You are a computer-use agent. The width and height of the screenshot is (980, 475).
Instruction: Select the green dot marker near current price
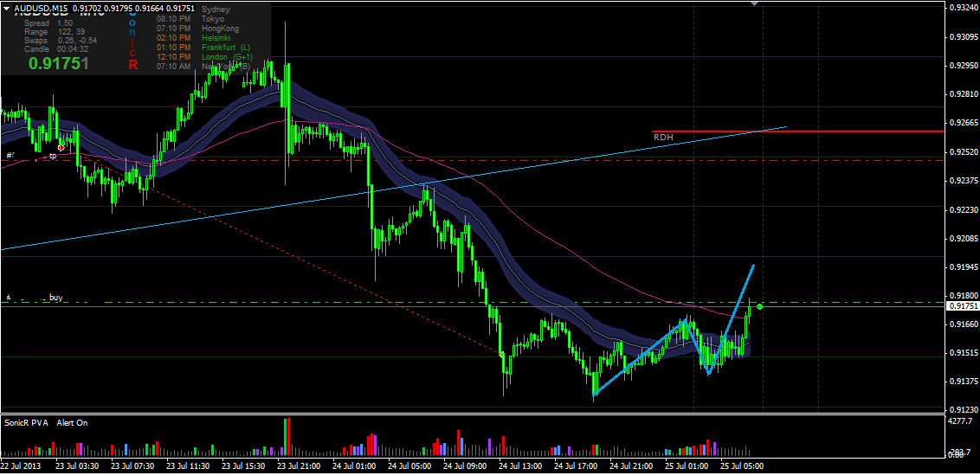tap(759, 306)
